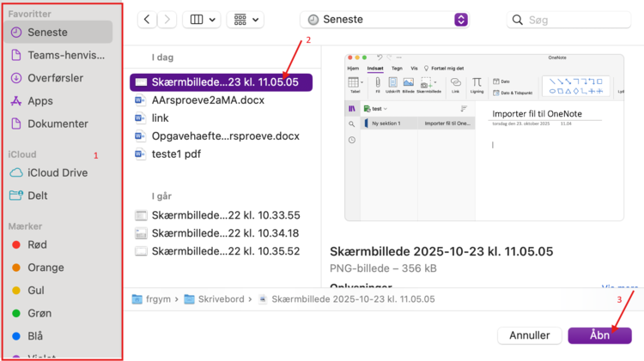644x361 pixels.
Task: Open the Delt shared folder
Action: [x=38, y=196]
